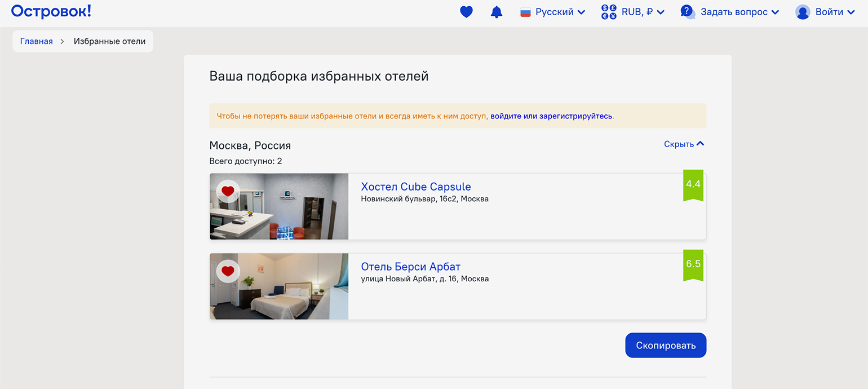Open favorites via the header heart icon
Image resolution: width=868 pixels, height=389 pixels.
point(466,12)
